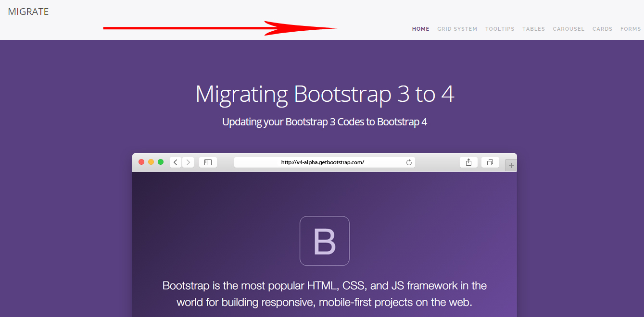Viewport: 644px width, 317px height.
Task: Click the show tabs icon in mockup browser
Action: (x=490, y=162)
